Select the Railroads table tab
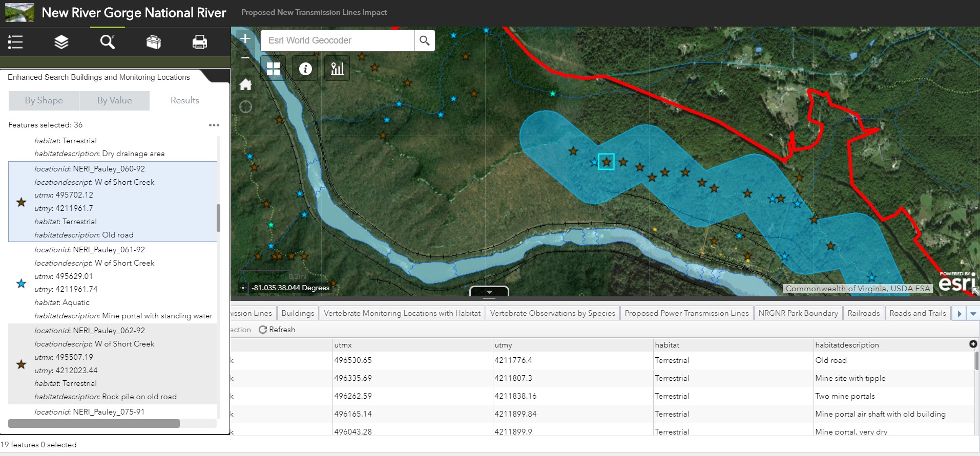This screenshot has height=456, width=980. 863,313
